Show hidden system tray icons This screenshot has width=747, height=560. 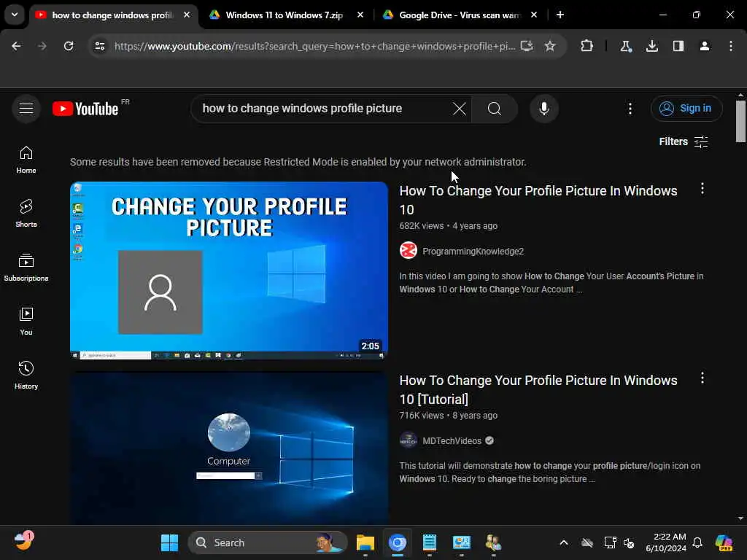pos(564,542)
